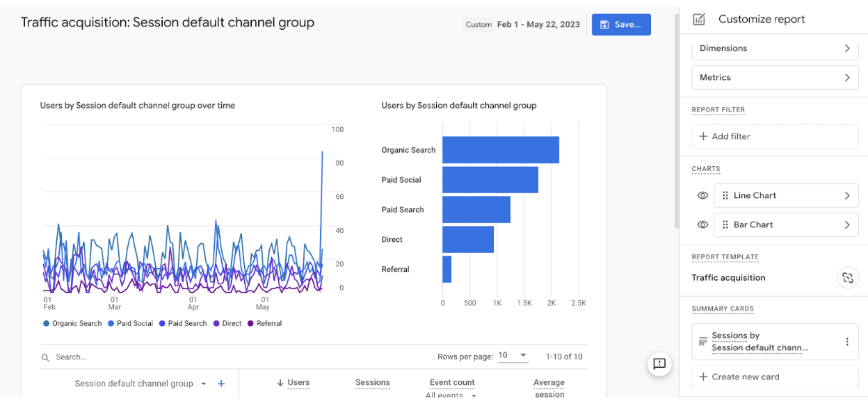
Task: Open Session default channel group dropdown
Action: coord(204,384)
